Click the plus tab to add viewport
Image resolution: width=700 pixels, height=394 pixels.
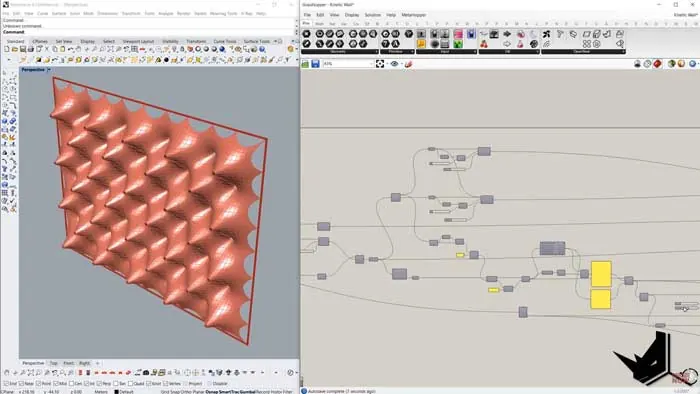97,363
